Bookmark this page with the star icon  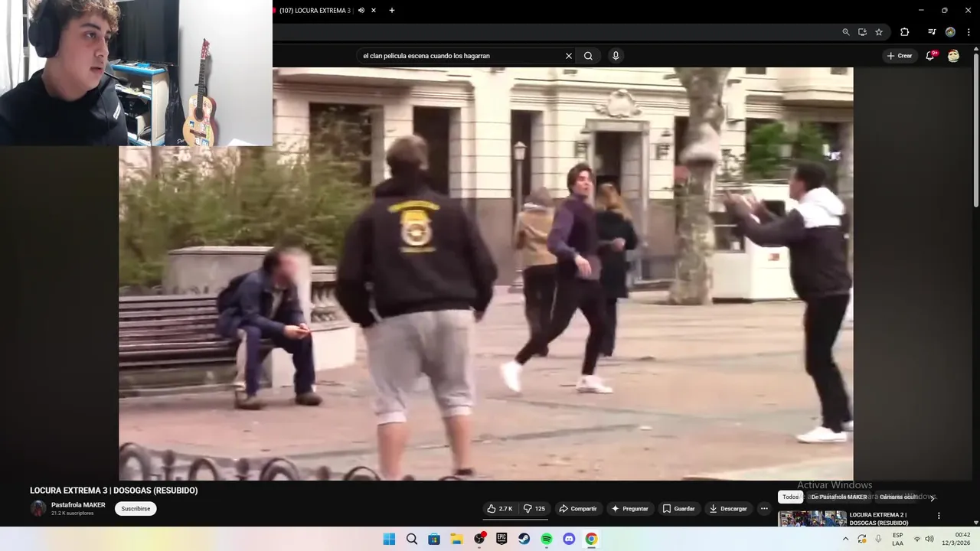pos(879,32)
